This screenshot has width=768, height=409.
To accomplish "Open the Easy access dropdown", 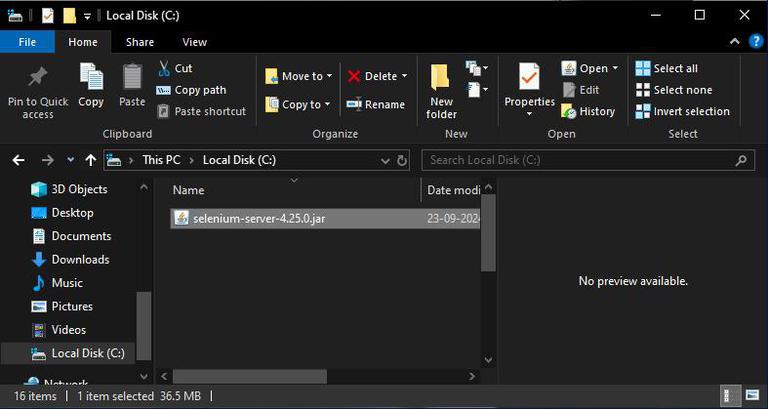I will [x=478, y=90].
